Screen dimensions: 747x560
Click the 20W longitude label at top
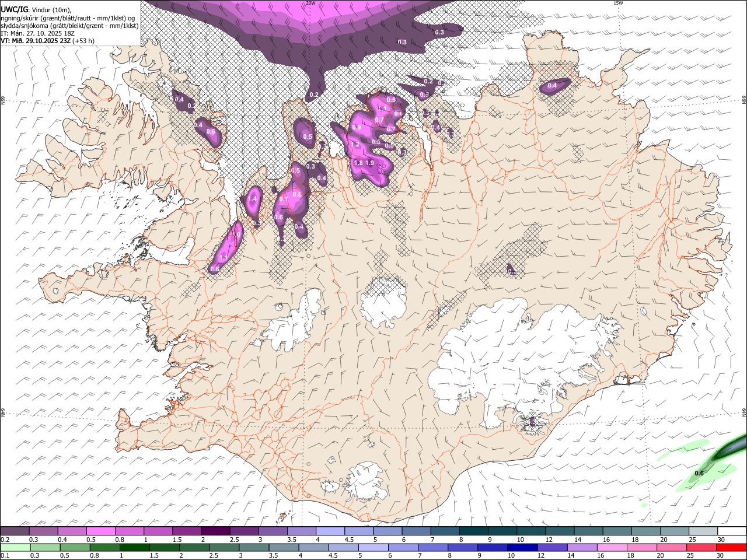[x=310, y=3]
